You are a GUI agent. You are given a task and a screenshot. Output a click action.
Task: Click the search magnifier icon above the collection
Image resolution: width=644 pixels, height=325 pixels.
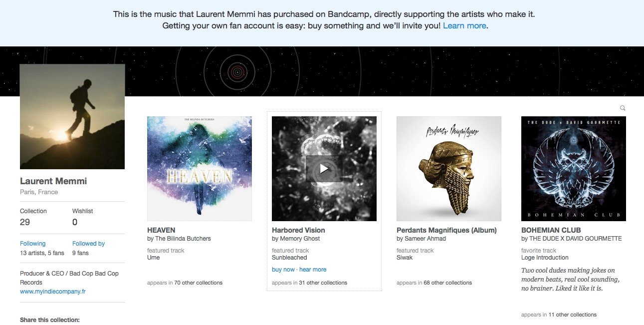pyautogui.click(x=623, y=108)
